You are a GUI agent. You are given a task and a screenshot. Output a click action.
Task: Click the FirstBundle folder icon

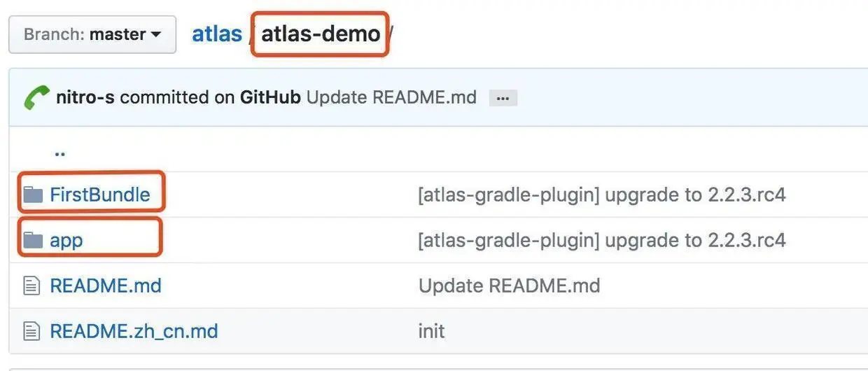click(x=33, y=194)
